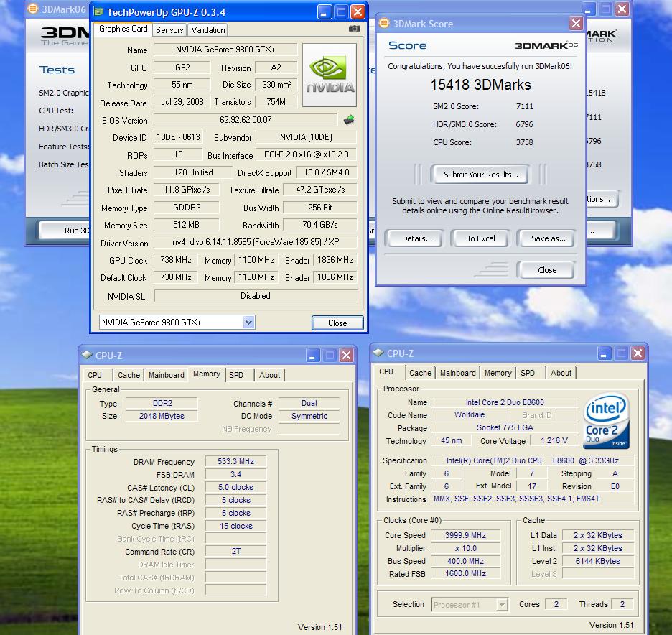672x635 pixels.
Task: Click the Code Name value Wolfdale
Action: coord(470,414)
